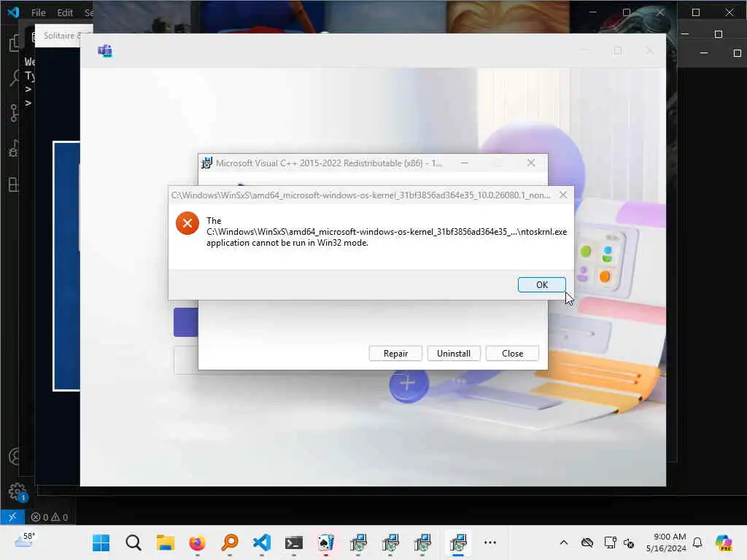
Task: Open Search view in VS Code activity bar
Action: pos(15,78)
